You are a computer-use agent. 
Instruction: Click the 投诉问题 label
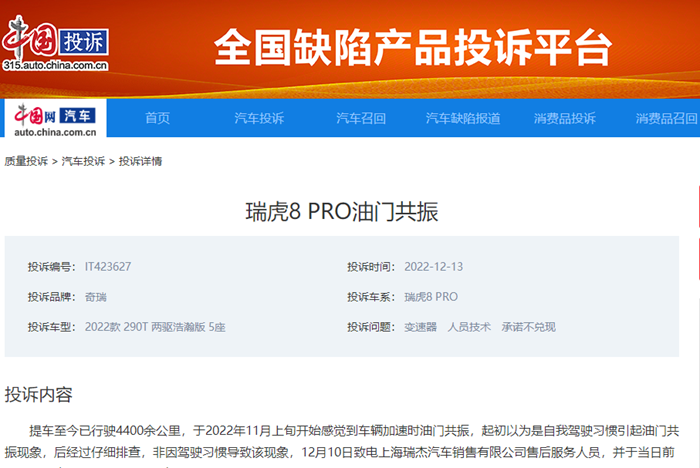point(369,327)
